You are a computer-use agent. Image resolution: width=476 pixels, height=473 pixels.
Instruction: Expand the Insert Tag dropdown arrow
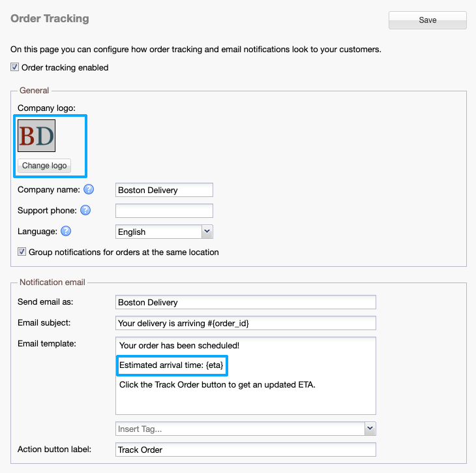point(370,429)
